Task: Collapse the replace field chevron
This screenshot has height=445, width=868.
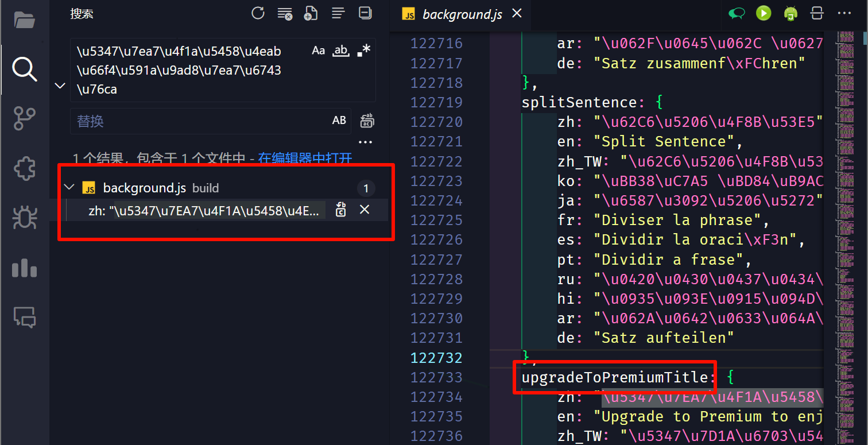Action: [60, 86]
